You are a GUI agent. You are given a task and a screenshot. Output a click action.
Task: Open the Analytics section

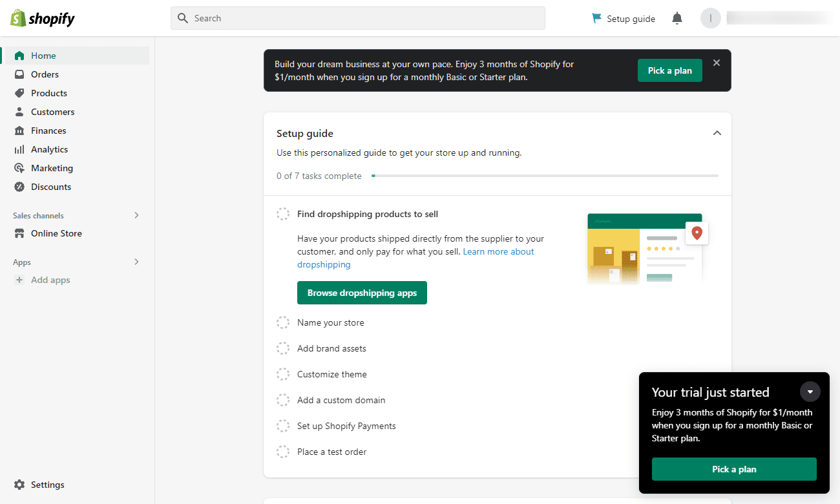49,149
